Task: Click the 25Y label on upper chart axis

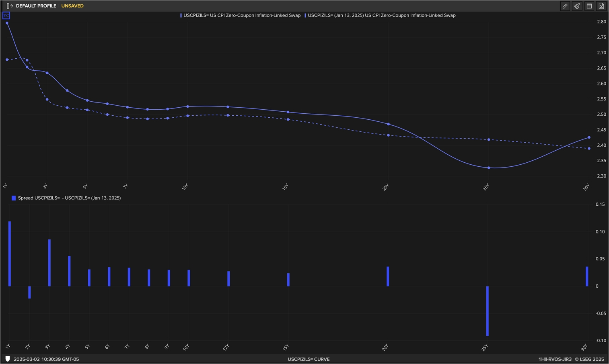Action: tap(486, 187)
